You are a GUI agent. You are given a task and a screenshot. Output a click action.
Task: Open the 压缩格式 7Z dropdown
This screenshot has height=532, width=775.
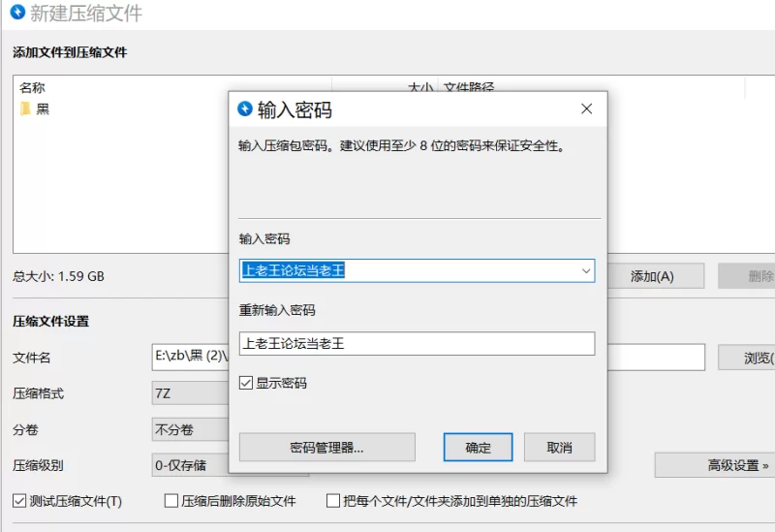tap(189, 393)
